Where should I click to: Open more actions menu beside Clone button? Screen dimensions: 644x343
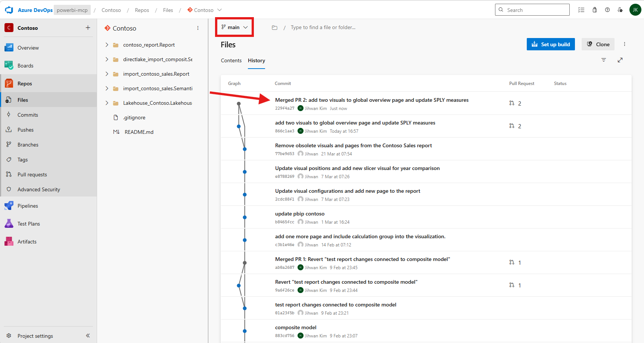(624, 44)
